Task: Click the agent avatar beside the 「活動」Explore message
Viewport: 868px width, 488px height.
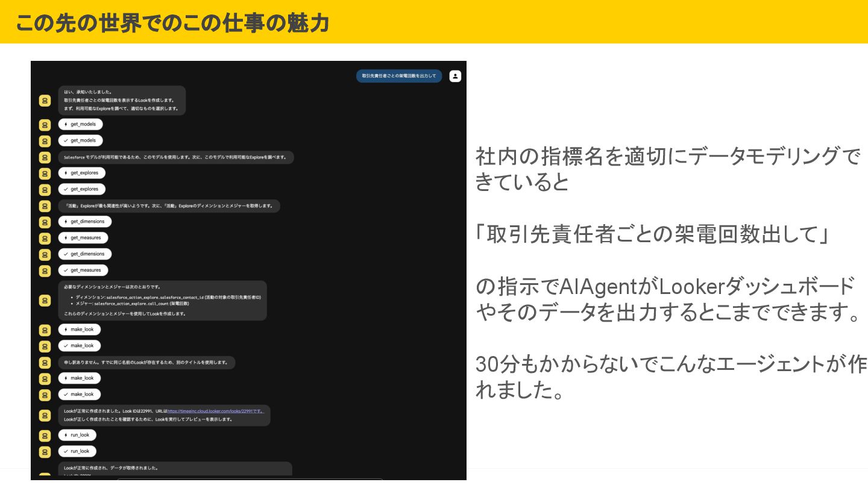Action: click(45, 206)
